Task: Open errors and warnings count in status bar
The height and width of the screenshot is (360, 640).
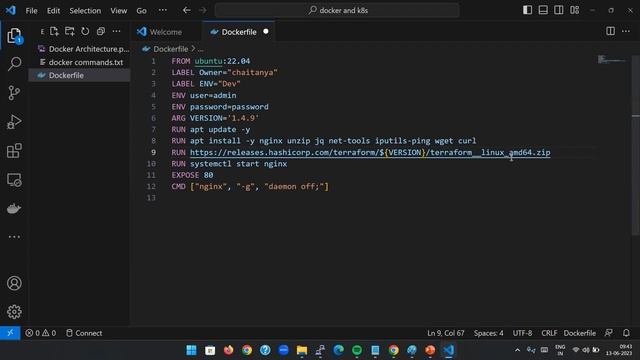Action: 40,333
